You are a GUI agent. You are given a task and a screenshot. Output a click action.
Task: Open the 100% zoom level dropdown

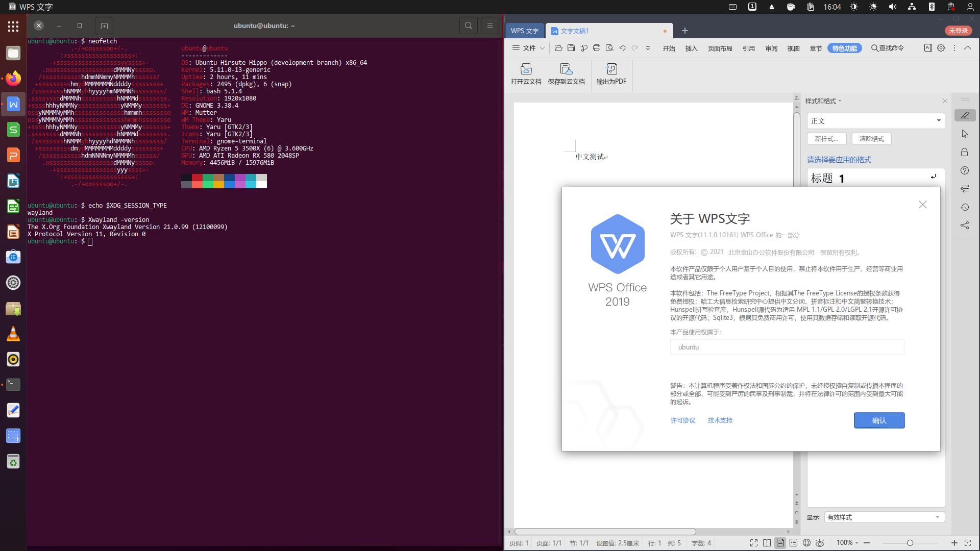847,543
